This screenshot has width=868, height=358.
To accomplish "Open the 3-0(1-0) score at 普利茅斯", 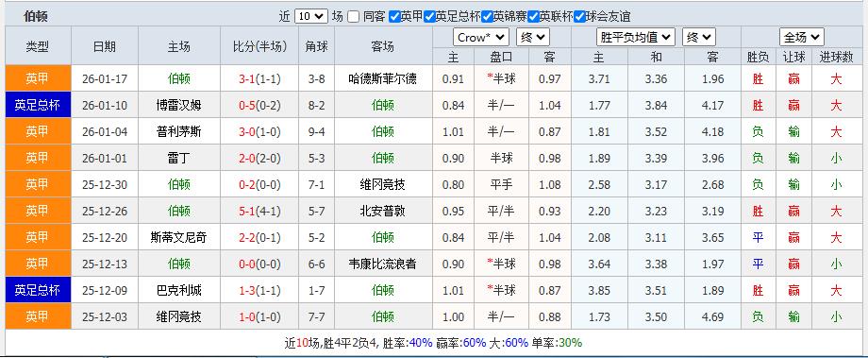I will click(x=259, y=132).
